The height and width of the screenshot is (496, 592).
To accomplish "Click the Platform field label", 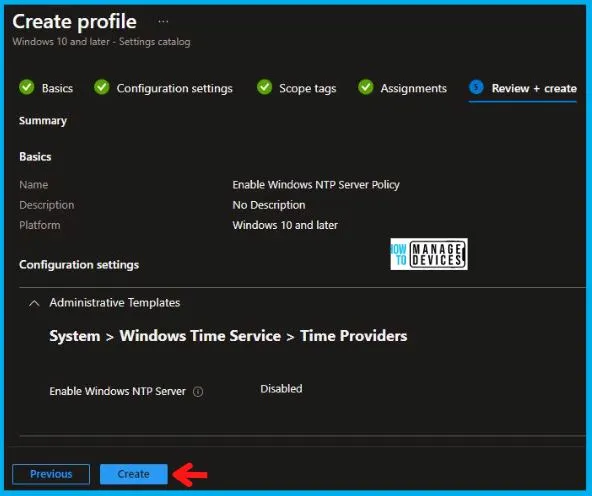I will click(40, 225).
